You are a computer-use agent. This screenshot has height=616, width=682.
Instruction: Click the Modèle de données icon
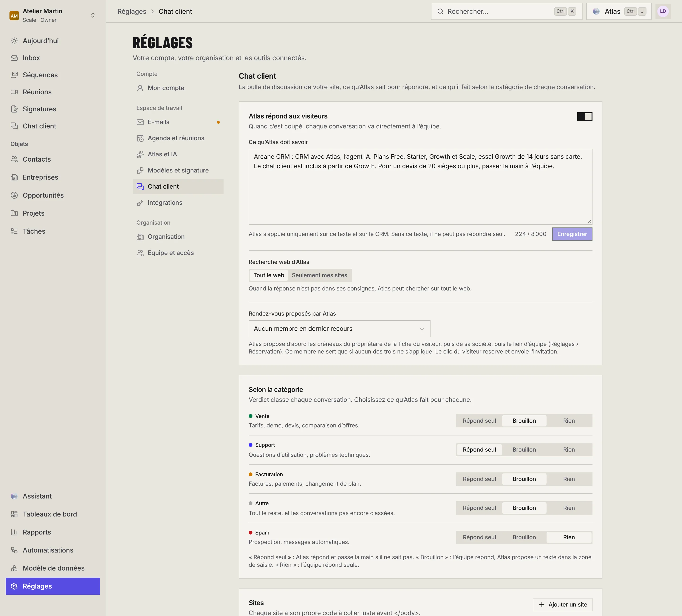[14, 568]
